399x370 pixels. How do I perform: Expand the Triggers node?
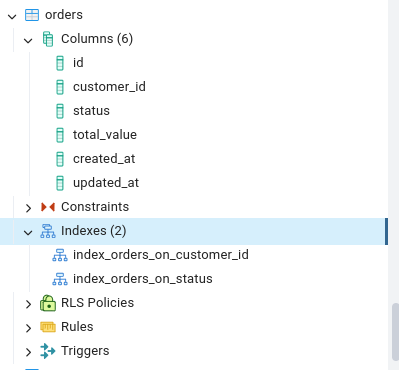pyautogui.click(x=28, y=352)
